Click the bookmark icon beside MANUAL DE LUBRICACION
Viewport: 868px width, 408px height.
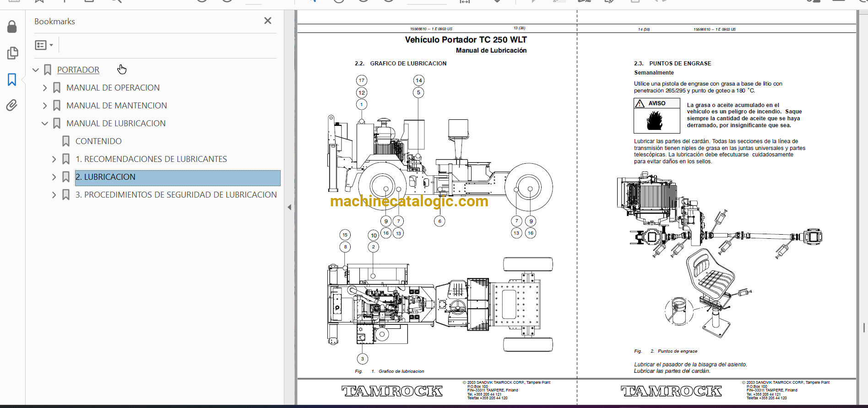click(x=57, y=123)
